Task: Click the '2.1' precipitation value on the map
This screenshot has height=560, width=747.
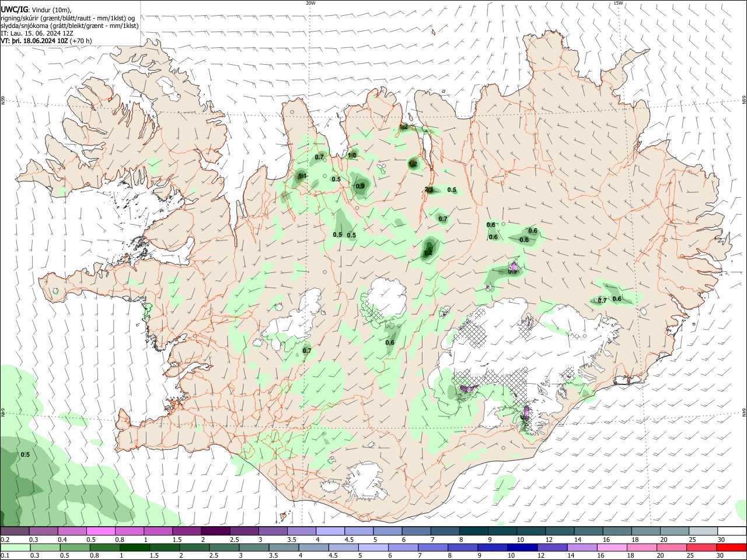Action: point(429,189)
